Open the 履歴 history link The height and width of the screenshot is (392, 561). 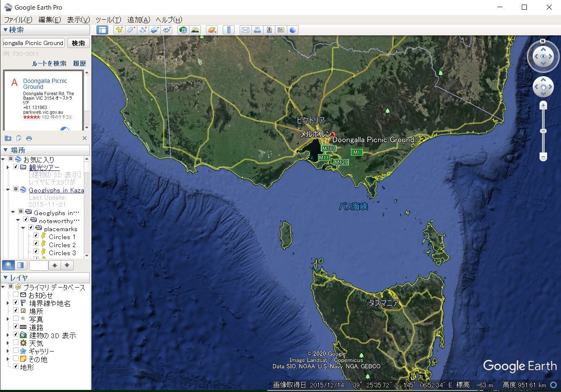coord(80,63)
